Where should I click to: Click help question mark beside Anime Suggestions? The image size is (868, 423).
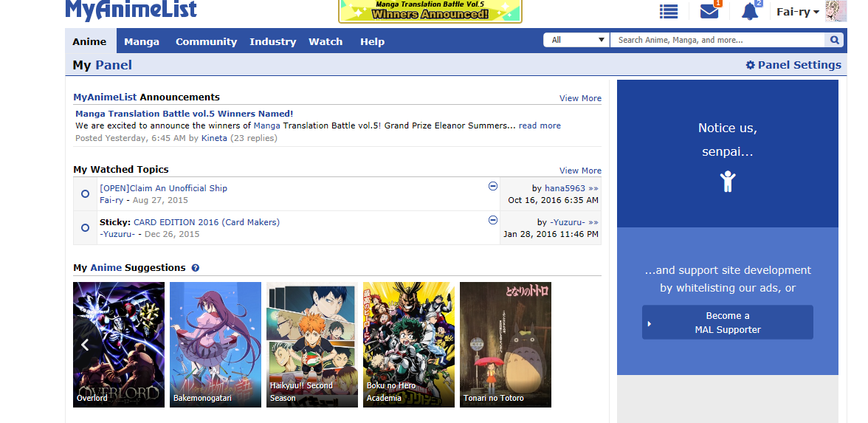click(196, 268)
